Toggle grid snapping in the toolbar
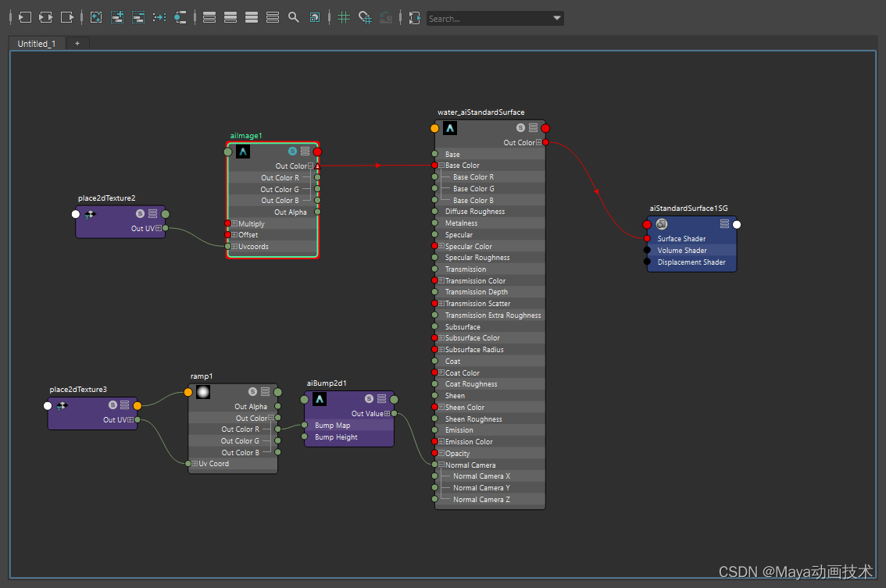Image resolution: width=886 pixels, height=588 pixels. point(365,17)
